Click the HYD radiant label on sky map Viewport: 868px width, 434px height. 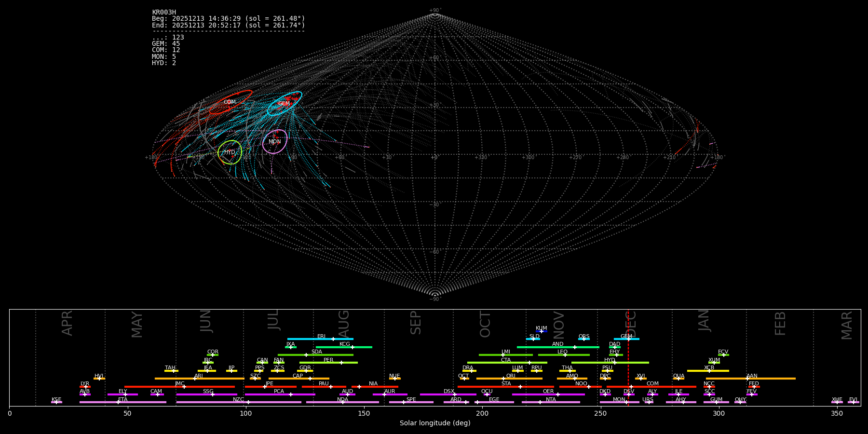230,152
